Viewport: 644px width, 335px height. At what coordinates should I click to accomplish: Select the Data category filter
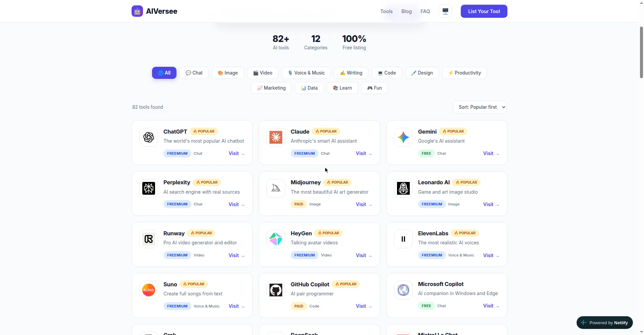pyautogui.click(x=309, y=88)
